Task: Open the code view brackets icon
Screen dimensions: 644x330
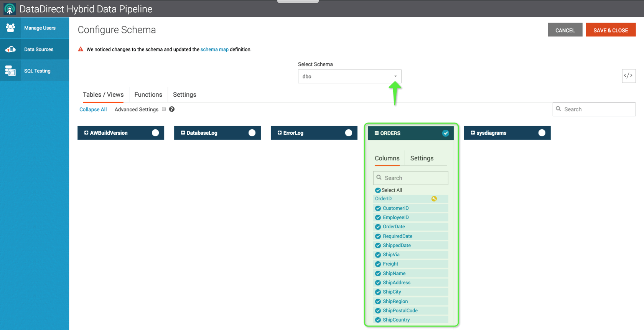Action: tap(628, 76)
